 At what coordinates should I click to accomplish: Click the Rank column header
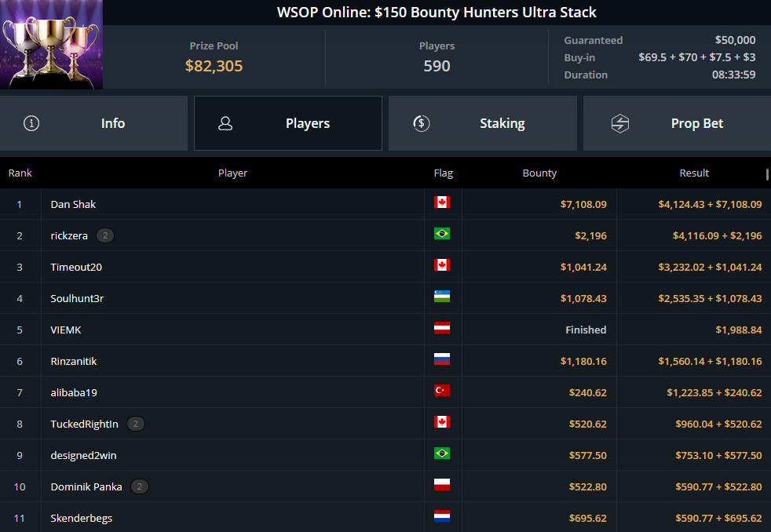tap(20, 173)
